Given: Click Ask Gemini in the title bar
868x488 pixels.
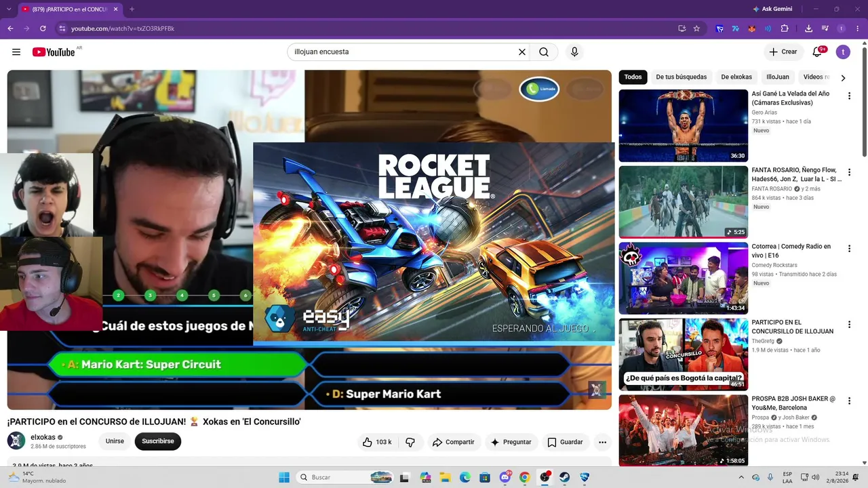Looking at the screenshot, I should [772, 9].
